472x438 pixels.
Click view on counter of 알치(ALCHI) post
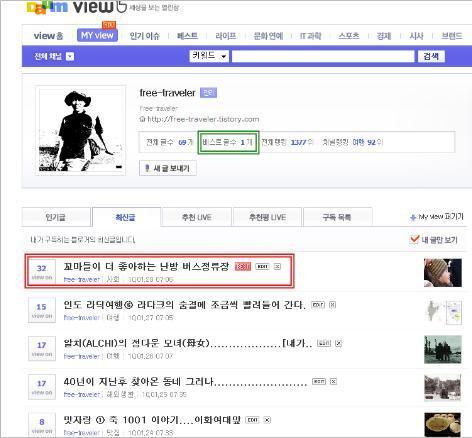coord(42,349)
